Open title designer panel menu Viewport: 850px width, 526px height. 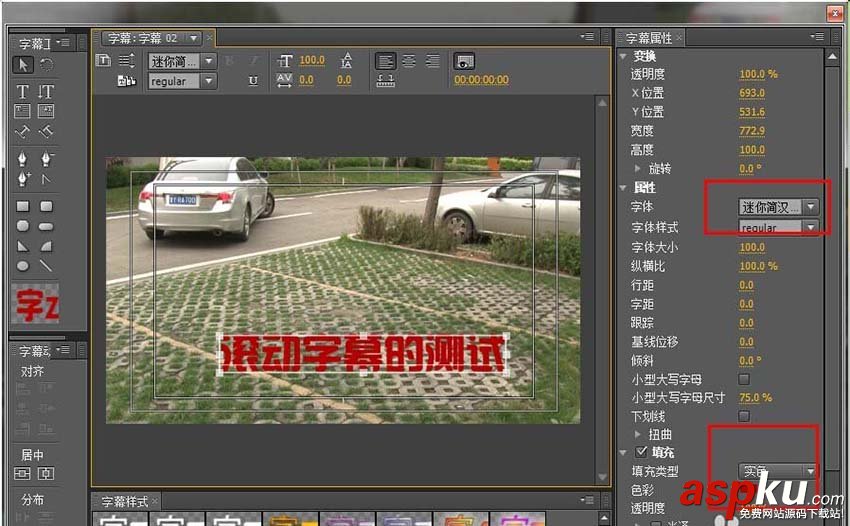pos(587,37)
